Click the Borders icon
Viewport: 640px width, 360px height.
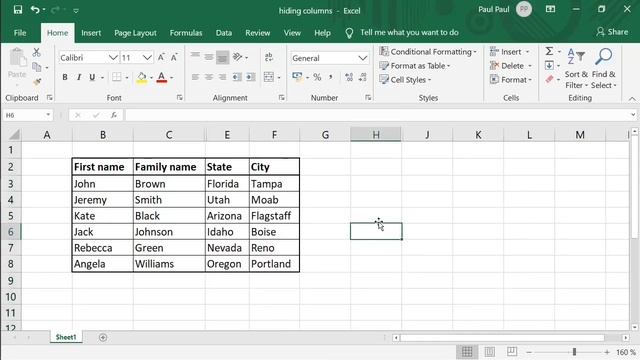coord(117,77)
